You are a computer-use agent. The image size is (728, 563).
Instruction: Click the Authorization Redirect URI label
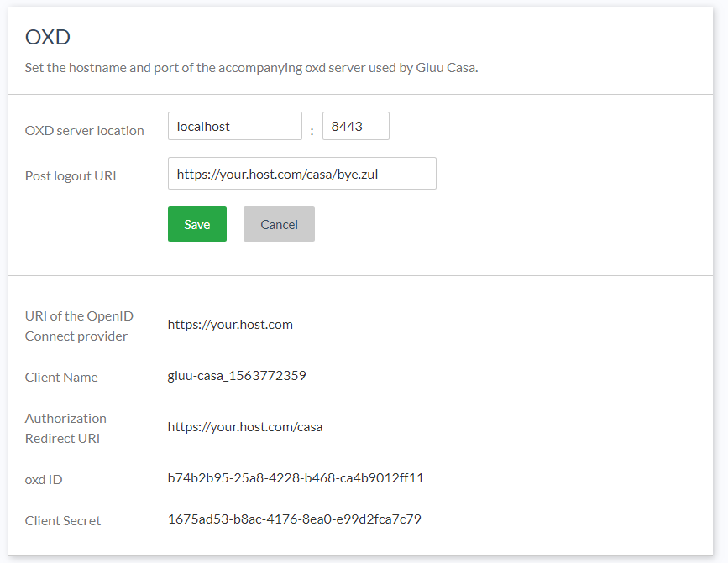(x=65, y=428)
